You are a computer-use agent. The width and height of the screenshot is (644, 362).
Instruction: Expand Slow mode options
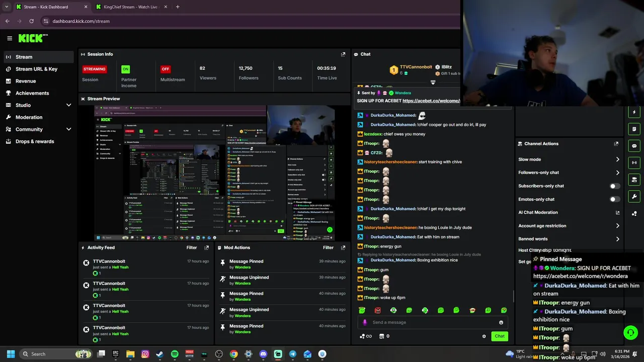(x=617, y=159)
